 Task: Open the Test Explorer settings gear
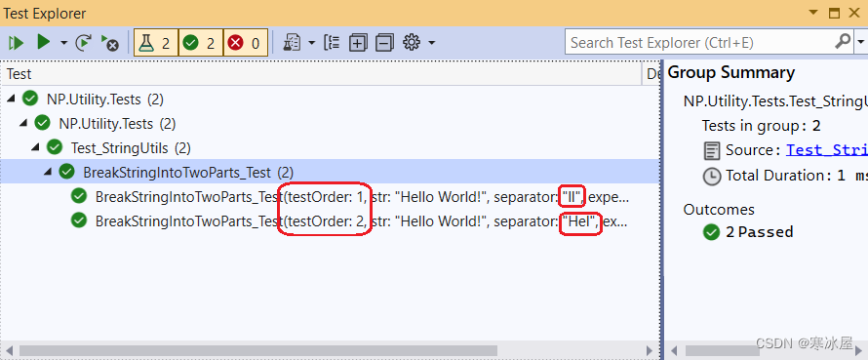[412, 42]
